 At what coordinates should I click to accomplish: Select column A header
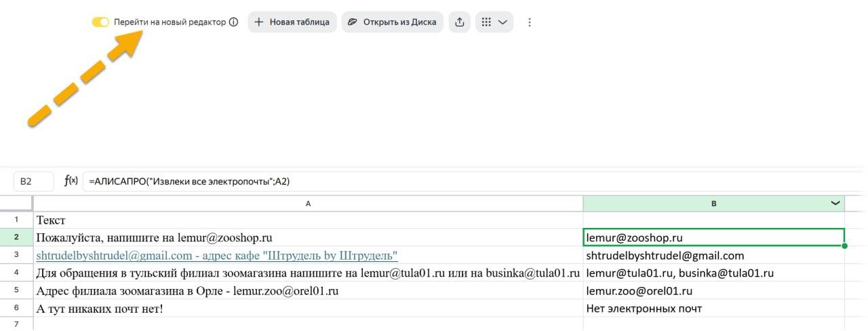(309, 203)
